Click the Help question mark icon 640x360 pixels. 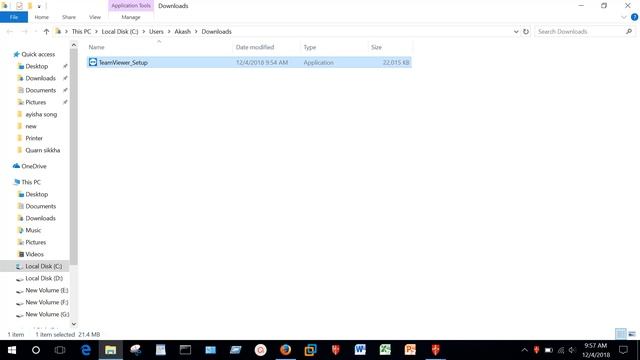click(634, 17)
